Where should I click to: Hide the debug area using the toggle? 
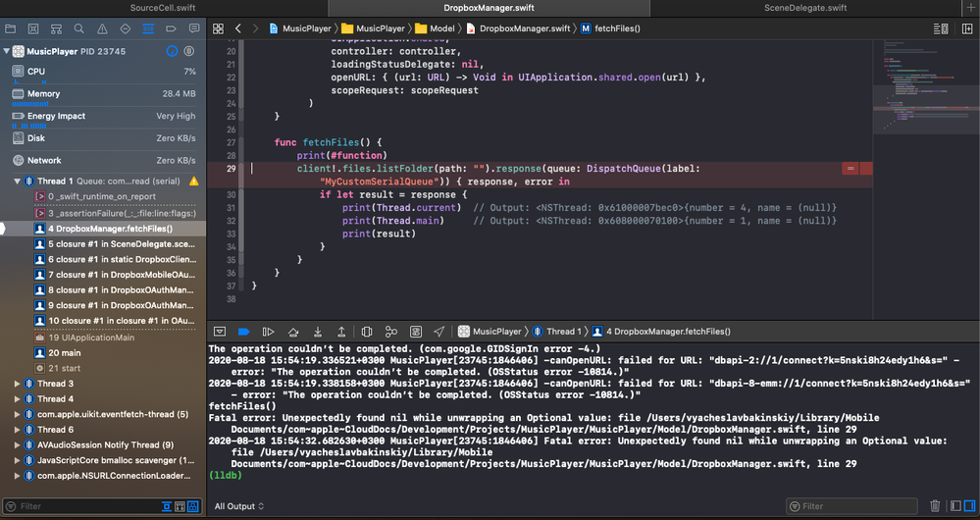pyautogui.click(x=220, y=332)
